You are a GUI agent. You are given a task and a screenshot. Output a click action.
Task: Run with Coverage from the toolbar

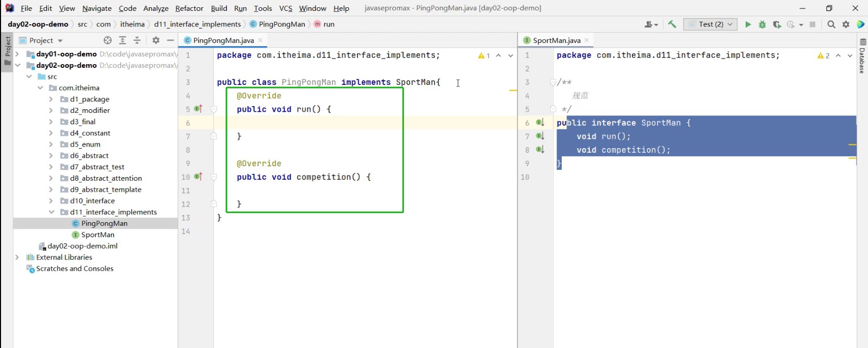[x=777, y=24]
